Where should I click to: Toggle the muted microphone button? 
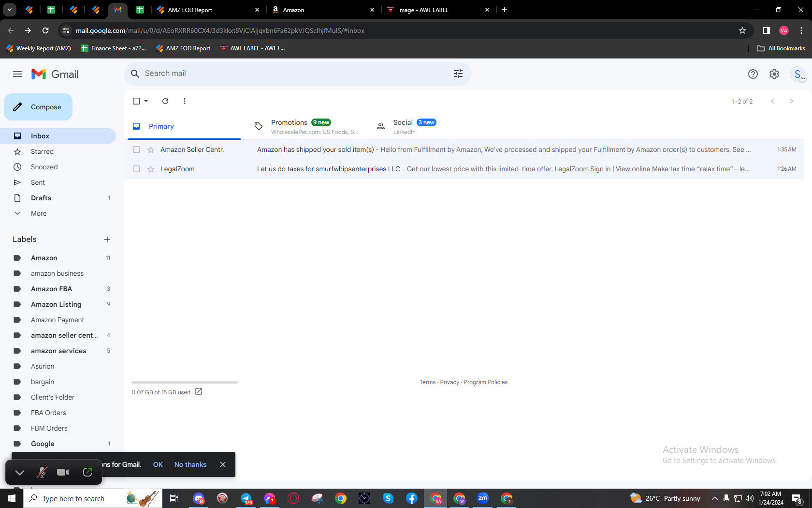(42, 472)
